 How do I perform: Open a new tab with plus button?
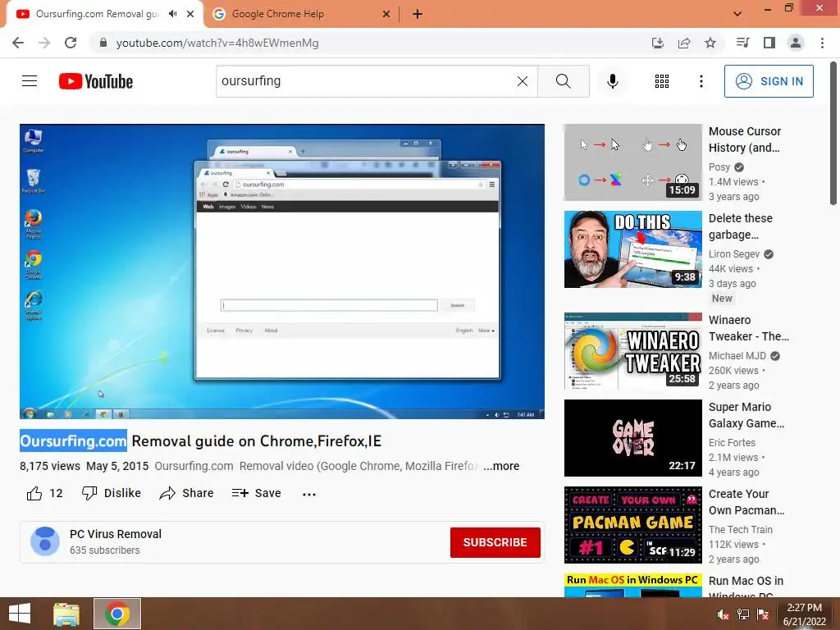(418, 14)
